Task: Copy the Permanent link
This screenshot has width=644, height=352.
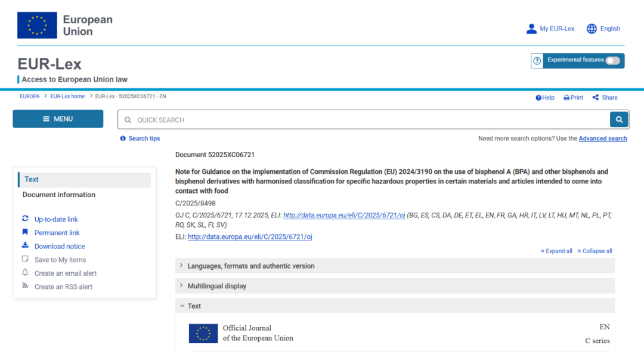Action: [57, 233]
